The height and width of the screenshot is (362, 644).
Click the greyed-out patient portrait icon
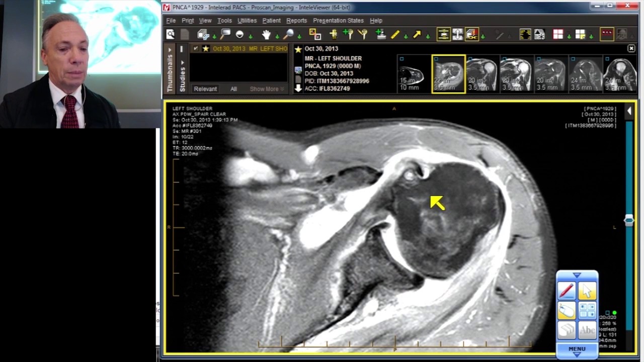(x=622, y=34)
